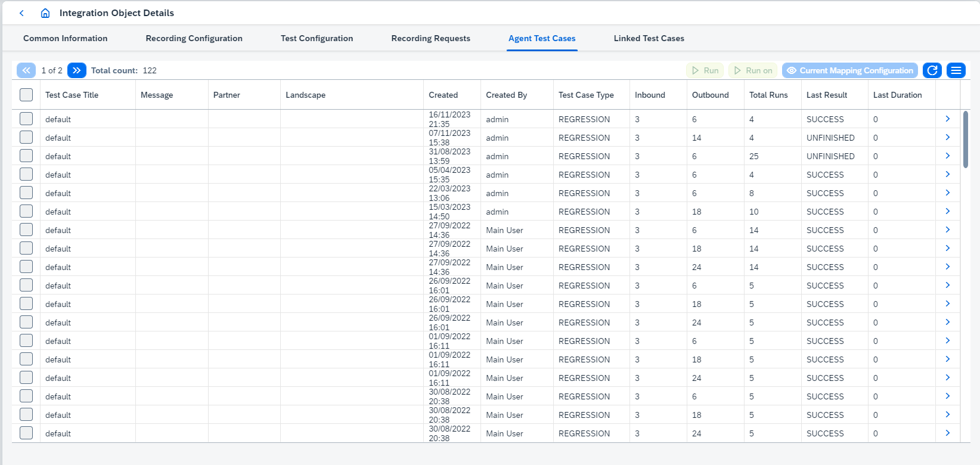Refresh the test cases table
This screenshot has height=465, width=980.
pos(932,70)
